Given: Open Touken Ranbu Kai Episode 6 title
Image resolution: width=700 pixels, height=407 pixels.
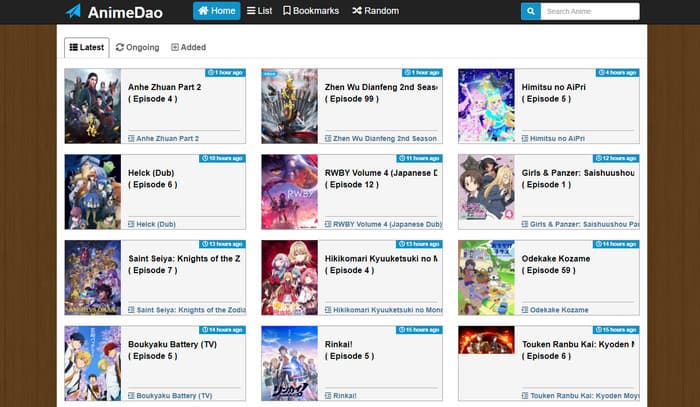Looking at the screenshot, I should click(578, 350).
